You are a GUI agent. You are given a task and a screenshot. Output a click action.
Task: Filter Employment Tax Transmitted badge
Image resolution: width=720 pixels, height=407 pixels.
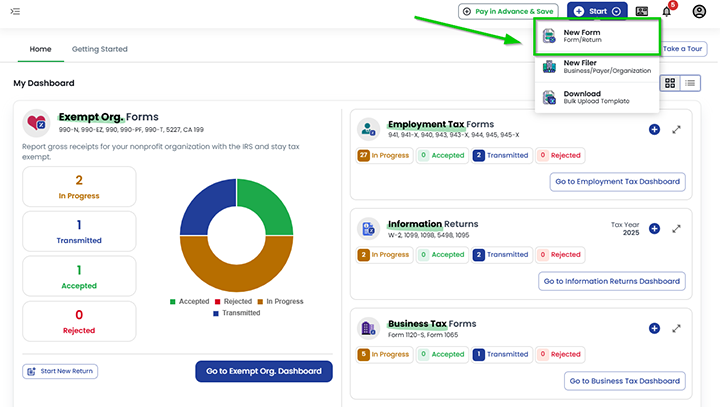click(x=501, y=155)
